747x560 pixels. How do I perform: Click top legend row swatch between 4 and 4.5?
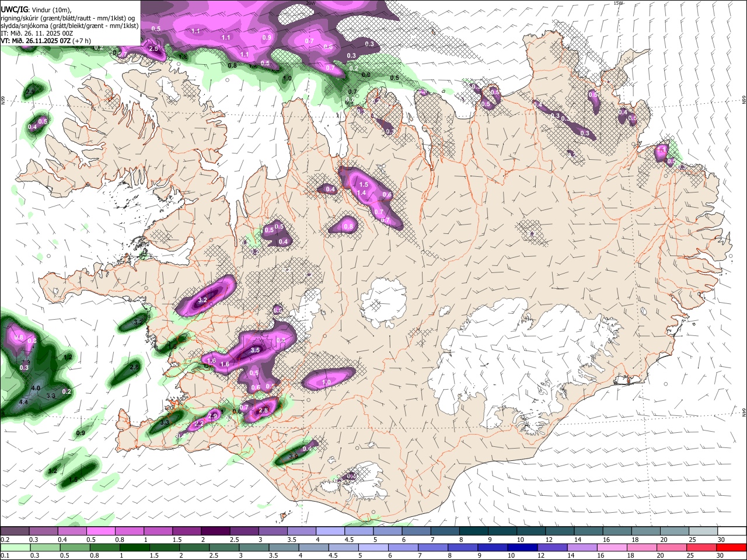(x=330, y=531)
